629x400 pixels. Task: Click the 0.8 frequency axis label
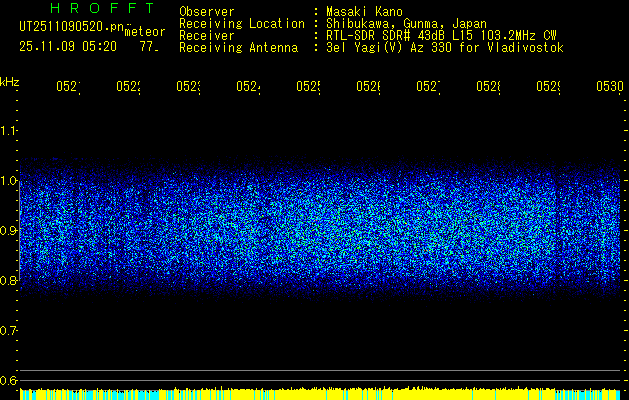point(9,281)
